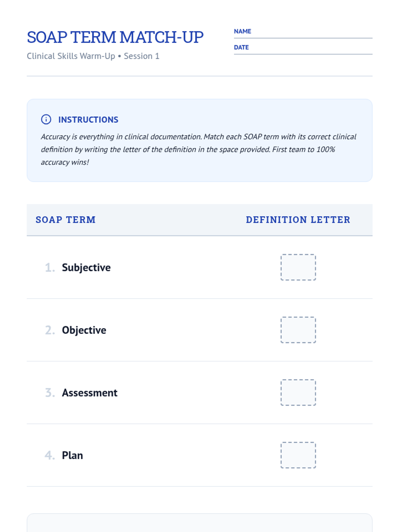The image size is (399, 532).
Task: Click the row number 4
Action: (x=49, y=455)
